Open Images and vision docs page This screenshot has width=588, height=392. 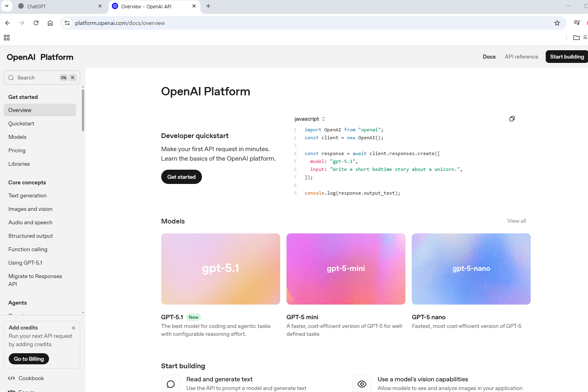[x=30, y=209]
